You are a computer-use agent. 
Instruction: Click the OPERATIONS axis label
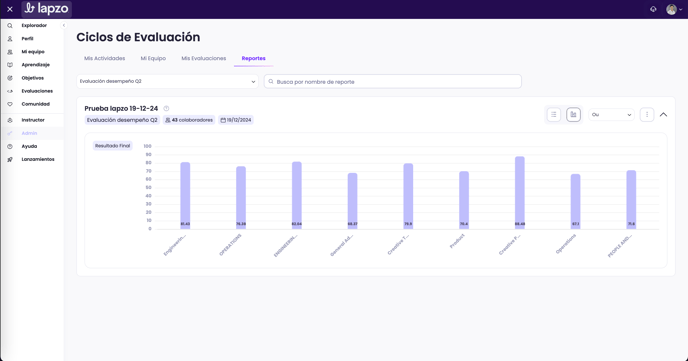230,245
